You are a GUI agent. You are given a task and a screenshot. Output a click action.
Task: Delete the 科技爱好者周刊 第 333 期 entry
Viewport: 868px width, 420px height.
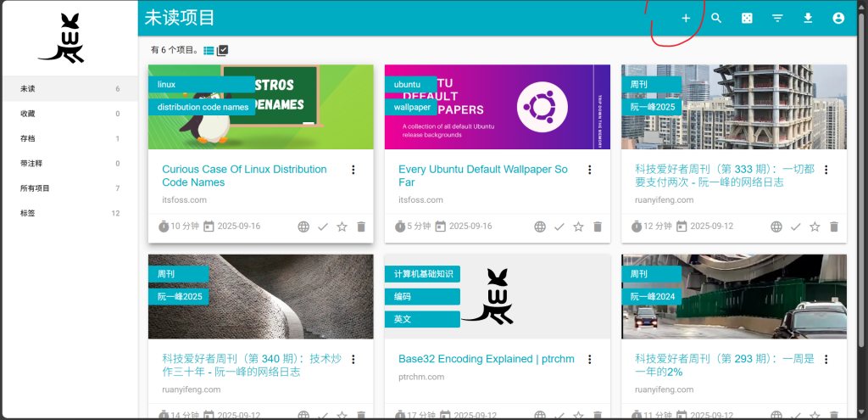click(834, 227)
